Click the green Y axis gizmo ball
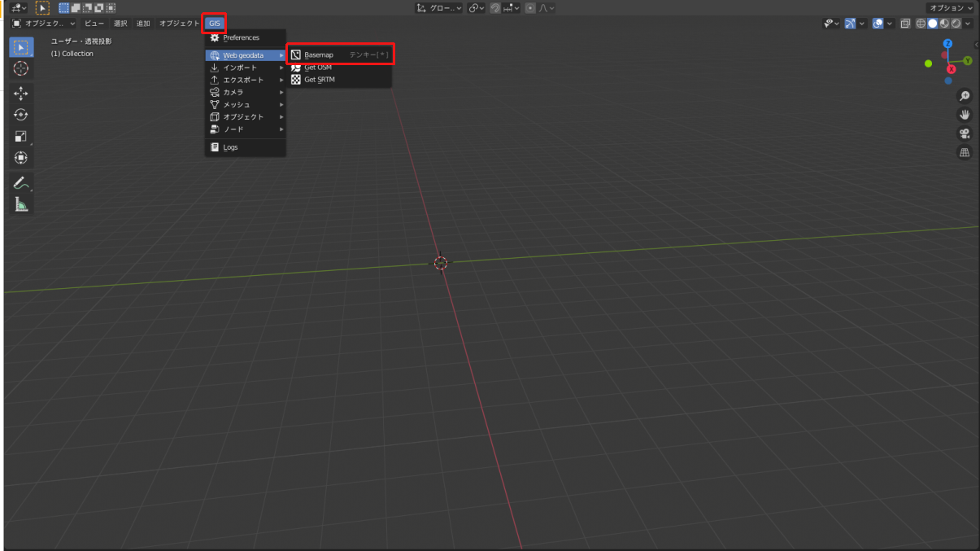The height and width of the screenshot is (551, 980). click(x=968, y=60)
